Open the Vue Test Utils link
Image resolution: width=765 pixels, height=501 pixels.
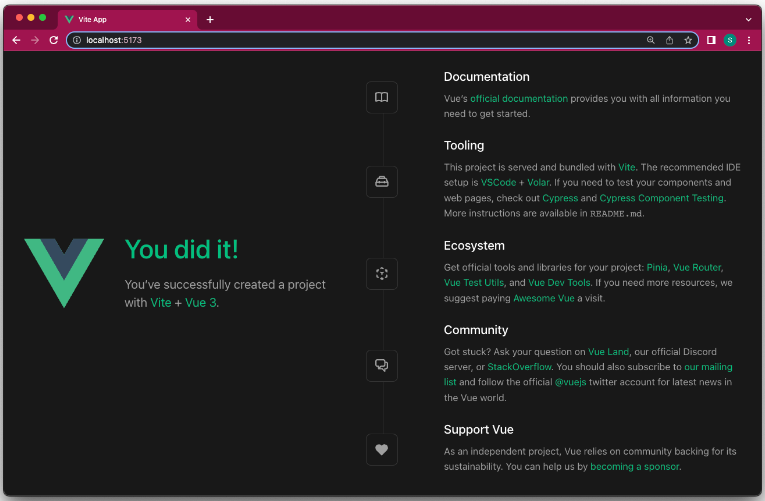point(474,282)
